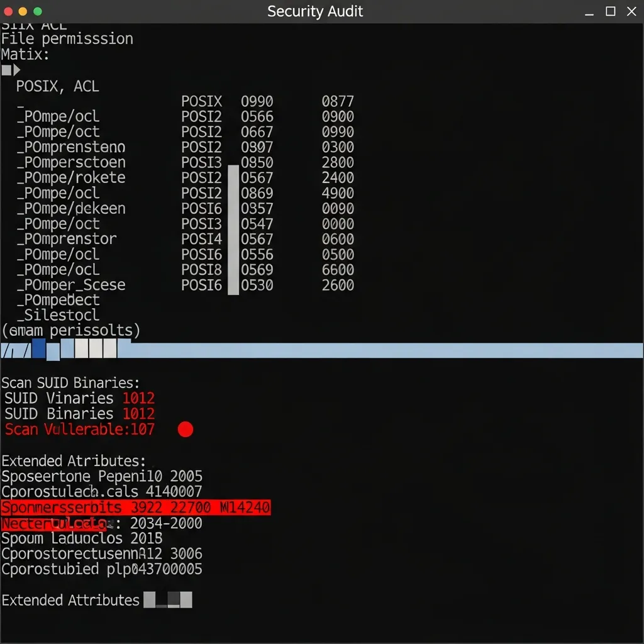Click the rightmost square icon at the bottom
The width and height of the screenshot is (644, 644).
click(186, 601)
